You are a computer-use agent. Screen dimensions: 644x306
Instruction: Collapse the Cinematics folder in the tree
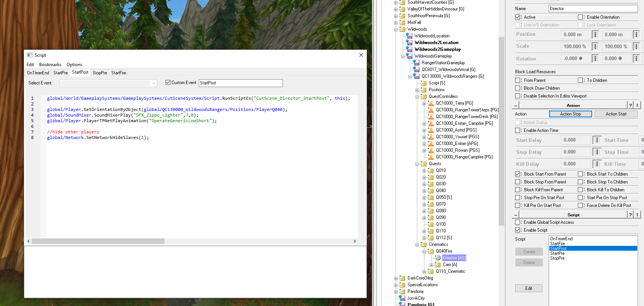[417, 245]
